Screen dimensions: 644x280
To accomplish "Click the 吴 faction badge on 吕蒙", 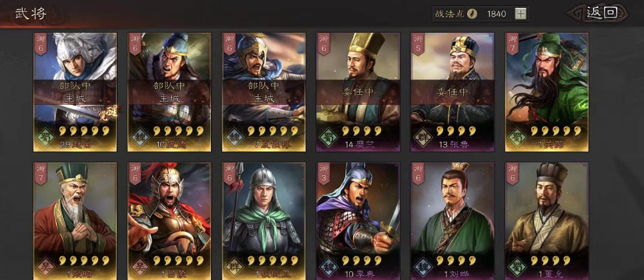I will pos(139,267).
